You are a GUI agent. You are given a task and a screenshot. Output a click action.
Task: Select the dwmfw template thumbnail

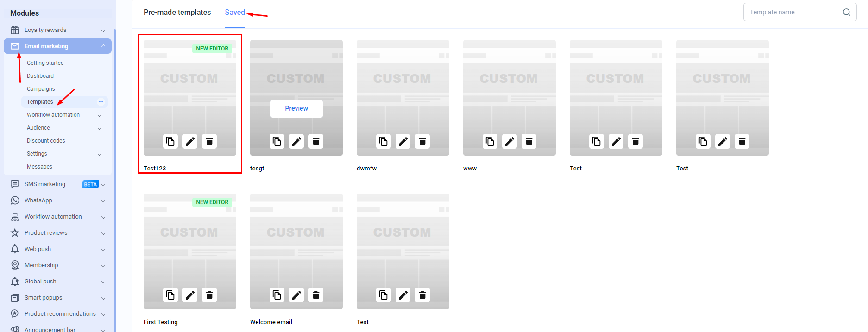point(403,98)
